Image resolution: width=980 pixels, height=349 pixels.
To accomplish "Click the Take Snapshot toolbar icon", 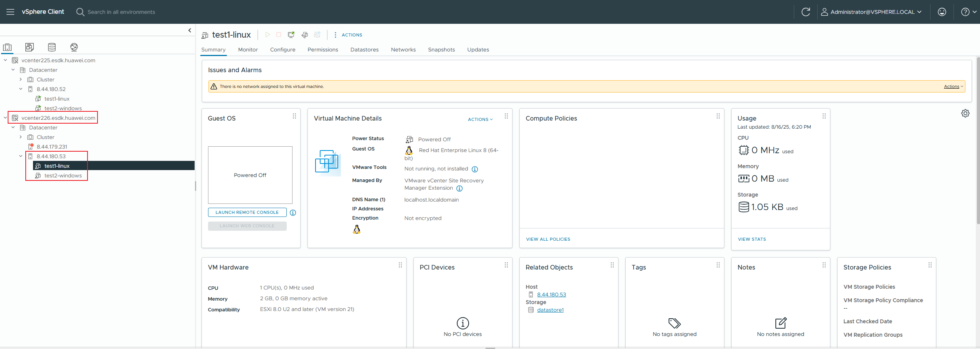I will 317,35.
